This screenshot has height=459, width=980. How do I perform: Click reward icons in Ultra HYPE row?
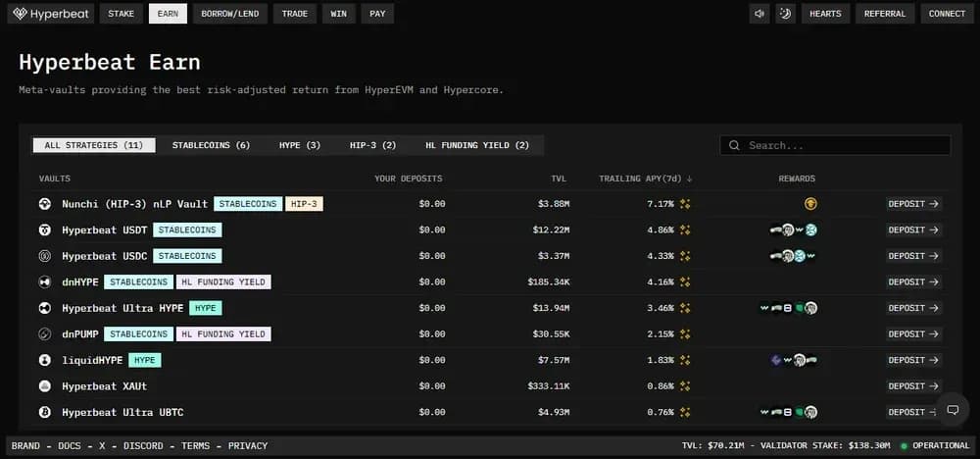point(789,308)
